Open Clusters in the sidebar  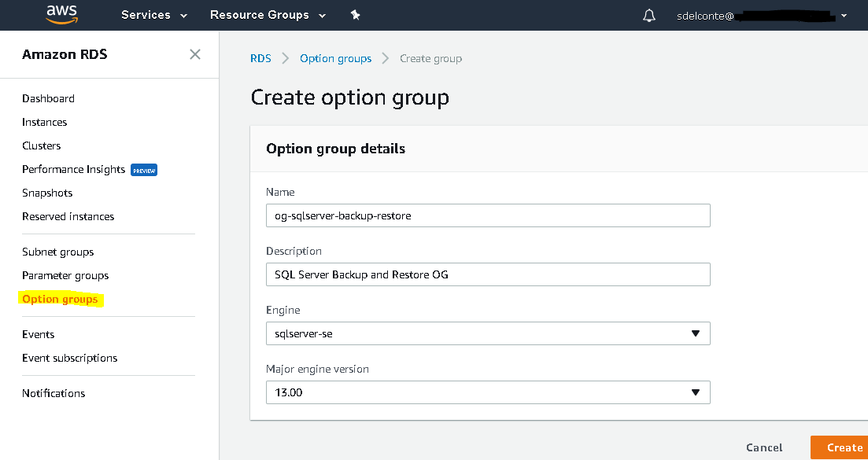point(42,146)
